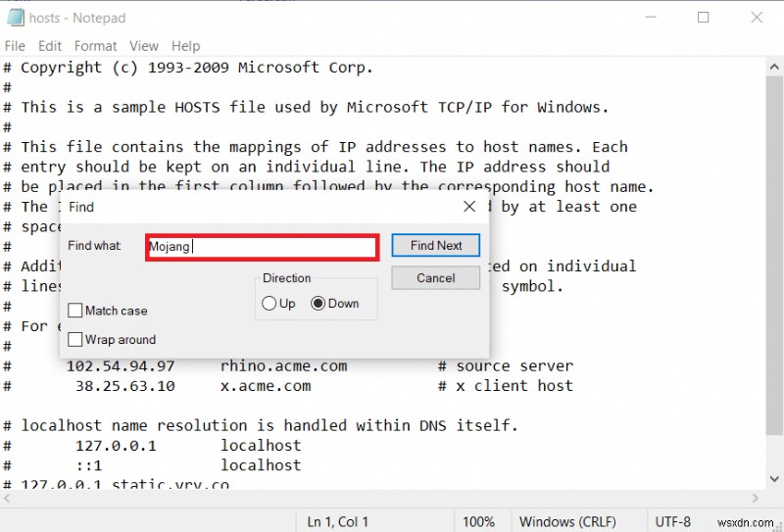The image size is (784, 532).
Task: Close the Find dialog with X
Action: (469, 207)
